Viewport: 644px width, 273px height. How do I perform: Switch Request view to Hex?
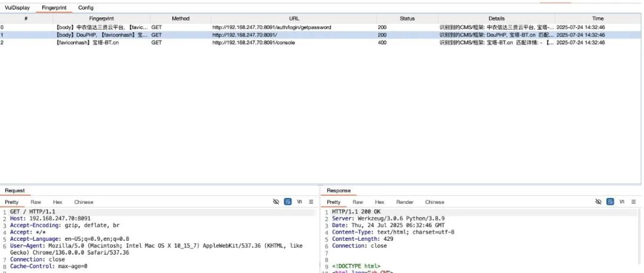57,202
